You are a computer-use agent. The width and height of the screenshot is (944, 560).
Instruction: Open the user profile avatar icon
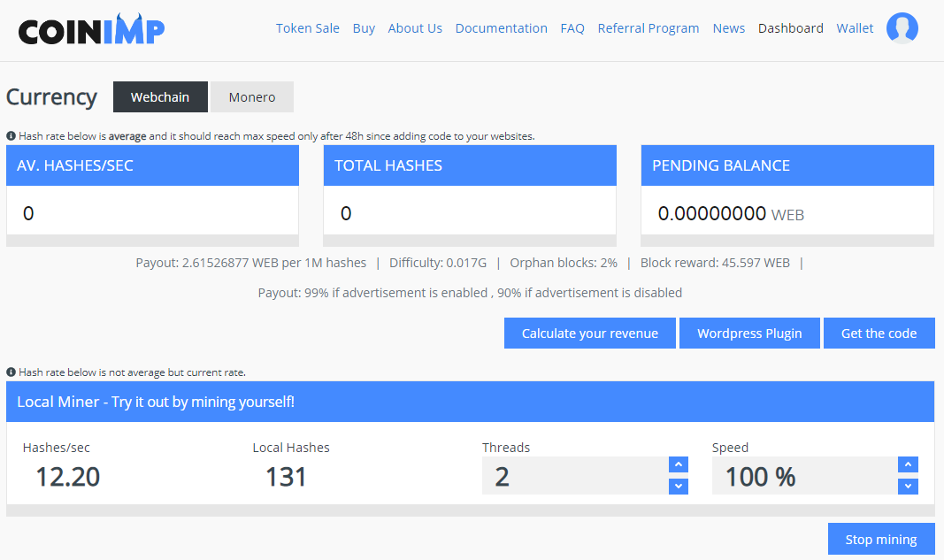point(902,27)
